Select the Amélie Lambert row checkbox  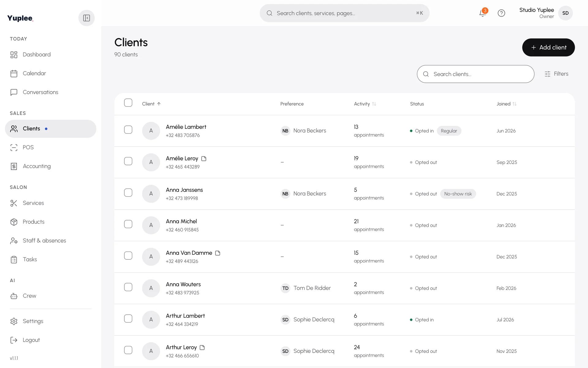[x=128, y=130]
